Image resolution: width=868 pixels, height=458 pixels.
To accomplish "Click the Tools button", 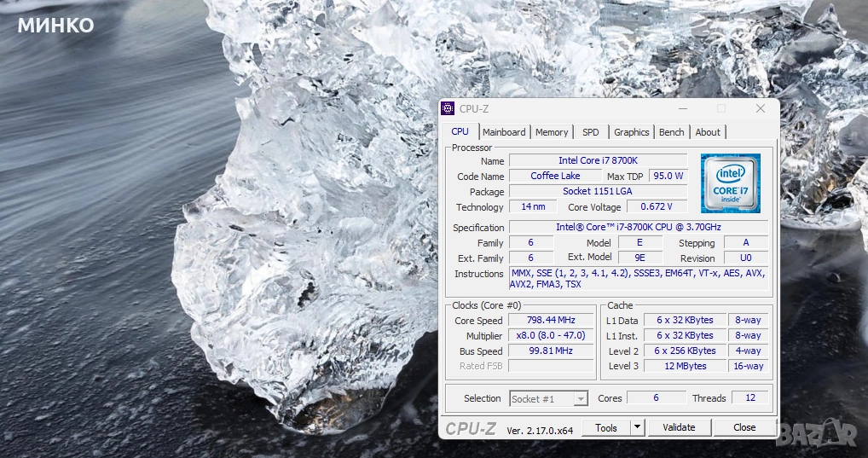I will click(606, 427).
